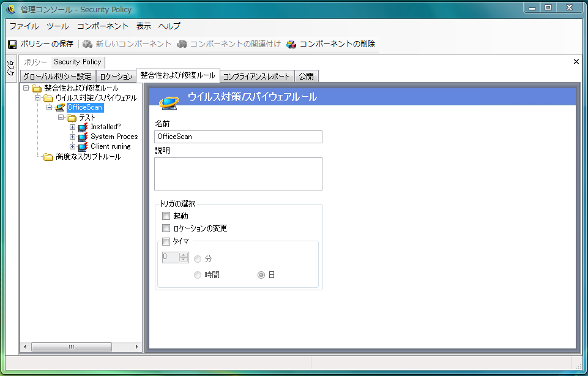Select the 整合性および修復ルール tab

[178, 75]
